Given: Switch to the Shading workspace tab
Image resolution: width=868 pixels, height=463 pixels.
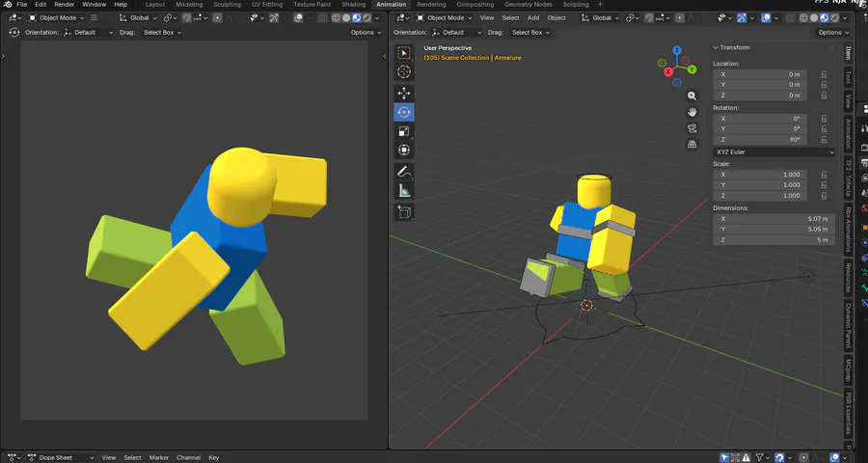Looking at the screenshot, I should pos(353,5).
